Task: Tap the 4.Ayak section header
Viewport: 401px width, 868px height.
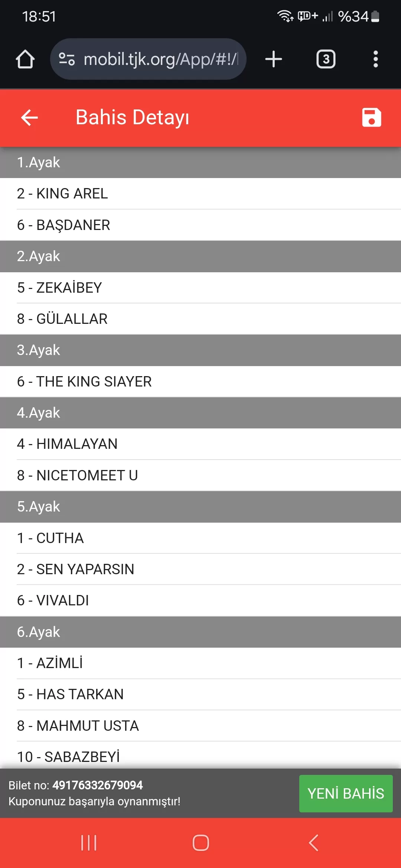Action: [x=200, y=413]
